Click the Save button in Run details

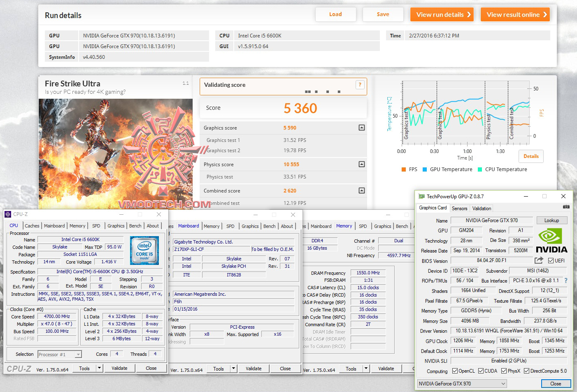383,14
